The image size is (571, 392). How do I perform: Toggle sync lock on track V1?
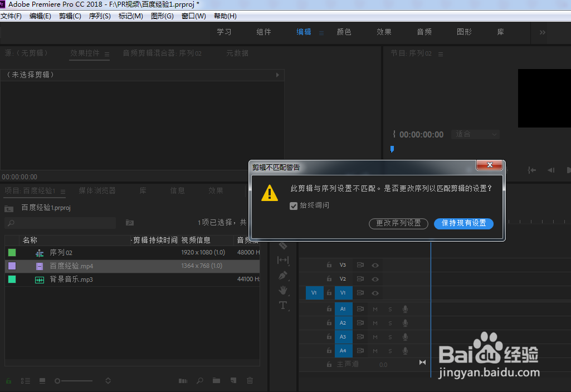pos(360,293)
